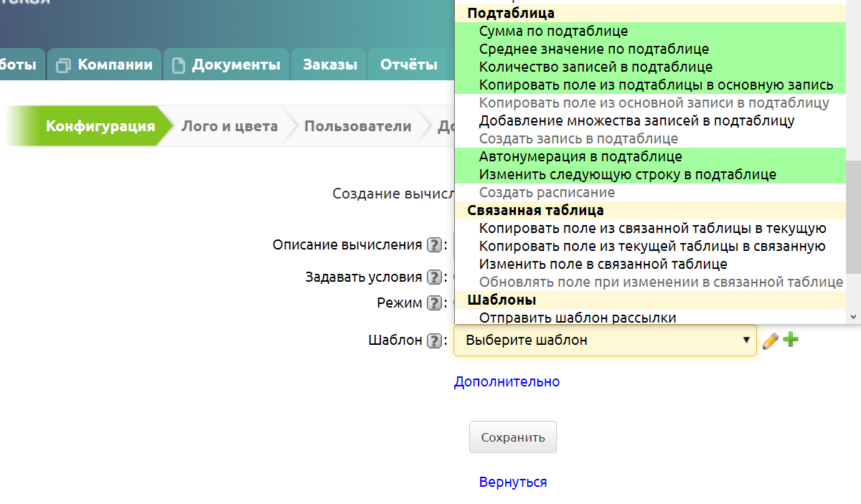Click the Дополнительно link
Viewport: 861px width, 504px height.
[x=507, y=381]
